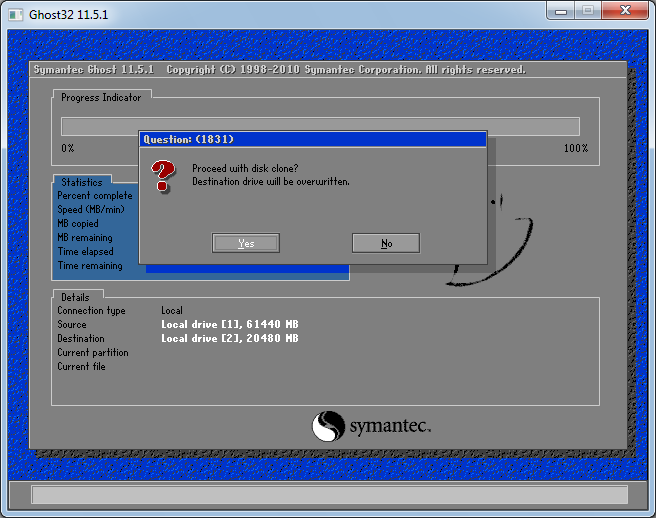The image size is (656, 518).
Task: Click the Symantec Ghost copyright header text
Action: click(x=279, y=69)
